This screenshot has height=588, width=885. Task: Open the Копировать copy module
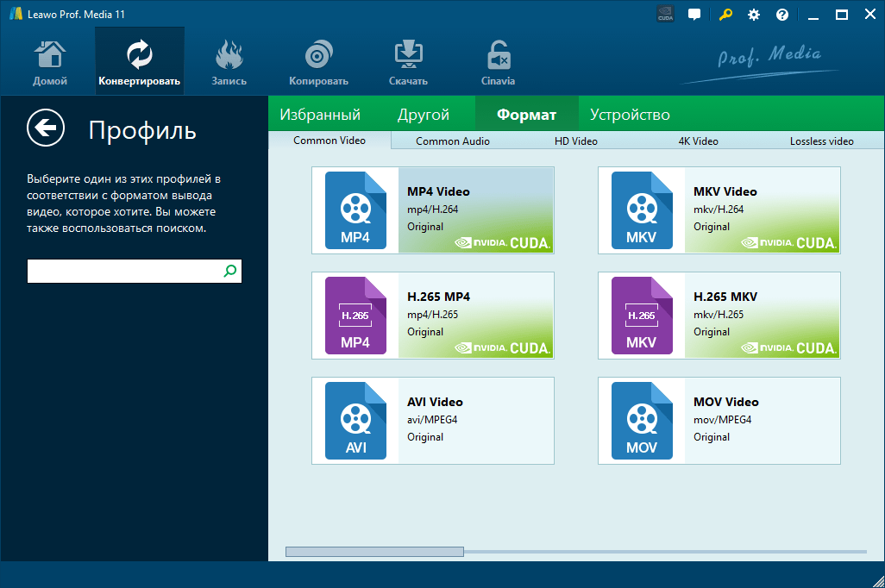[318, 62]
